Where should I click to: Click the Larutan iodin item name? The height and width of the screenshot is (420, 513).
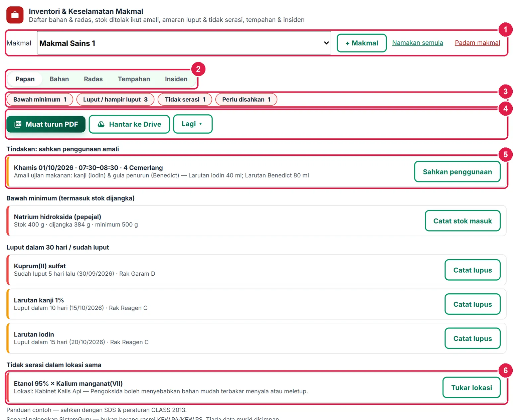point(34,334)
